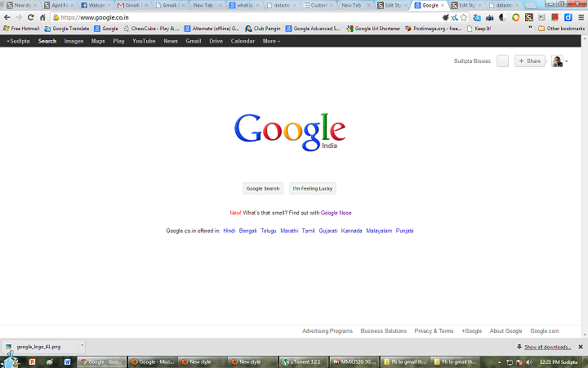This screenshot has width=588, height=368.
Task: Open the google_logo_41.png downloaded file
Action: pyautogui.click(x=38, y=347)
